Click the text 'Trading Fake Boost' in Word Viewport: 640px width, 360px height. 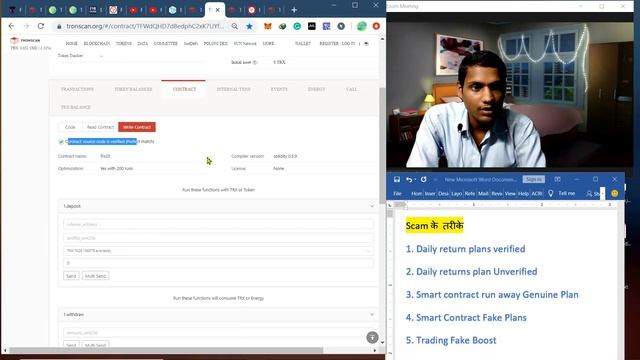[456, 340]
